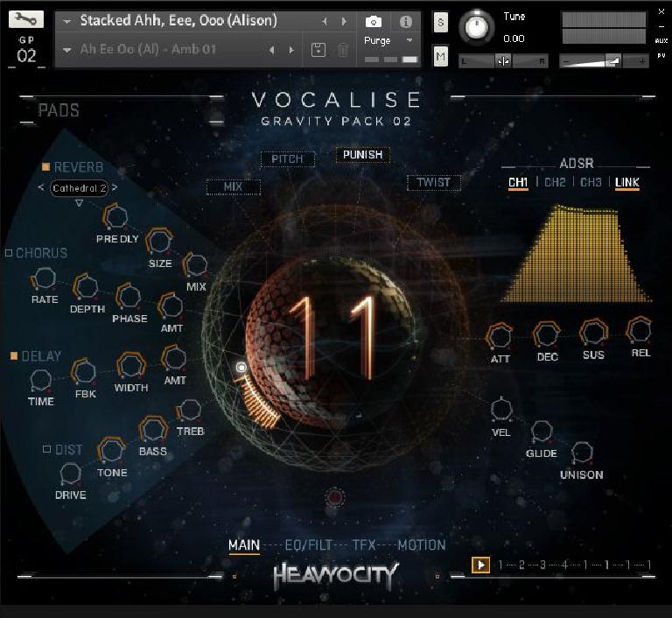Toggle the REVERB effect on/off

coord(45,167)
